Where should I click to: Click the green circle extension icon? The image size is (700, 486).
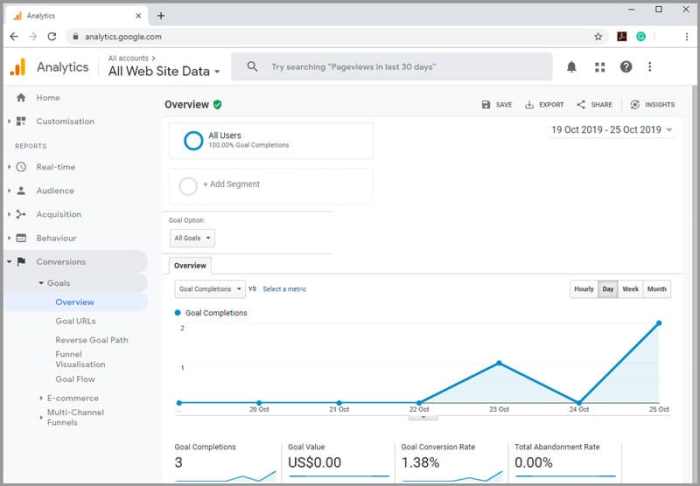point(641,37)
